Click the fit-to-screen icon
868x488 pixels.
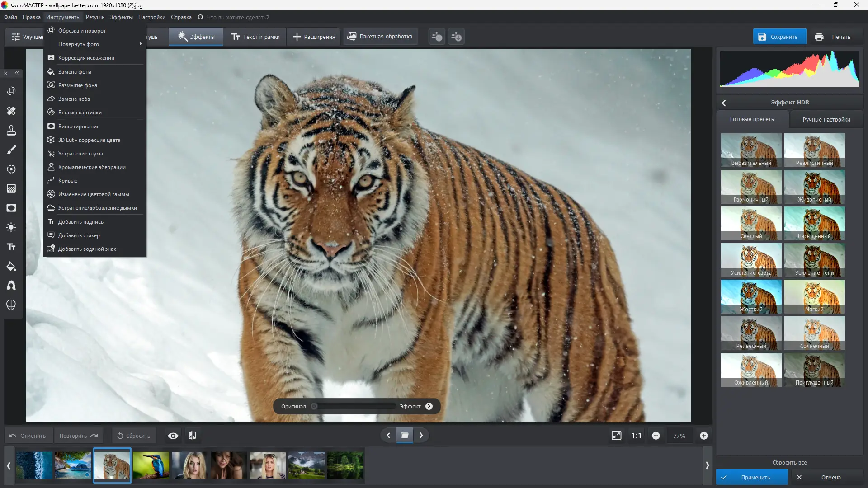pyautogui.click(x=616, y=436)
